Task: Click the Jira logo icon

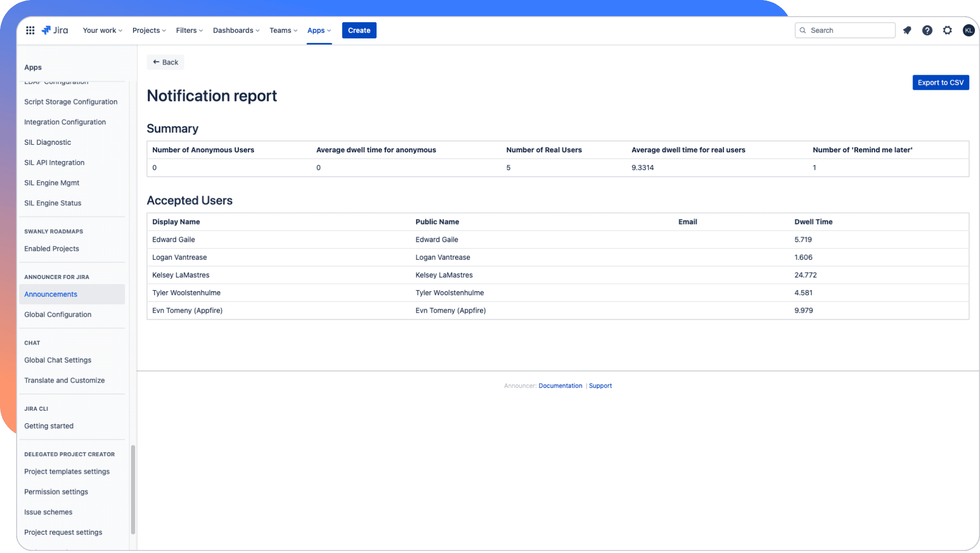Action: [46, 30]
